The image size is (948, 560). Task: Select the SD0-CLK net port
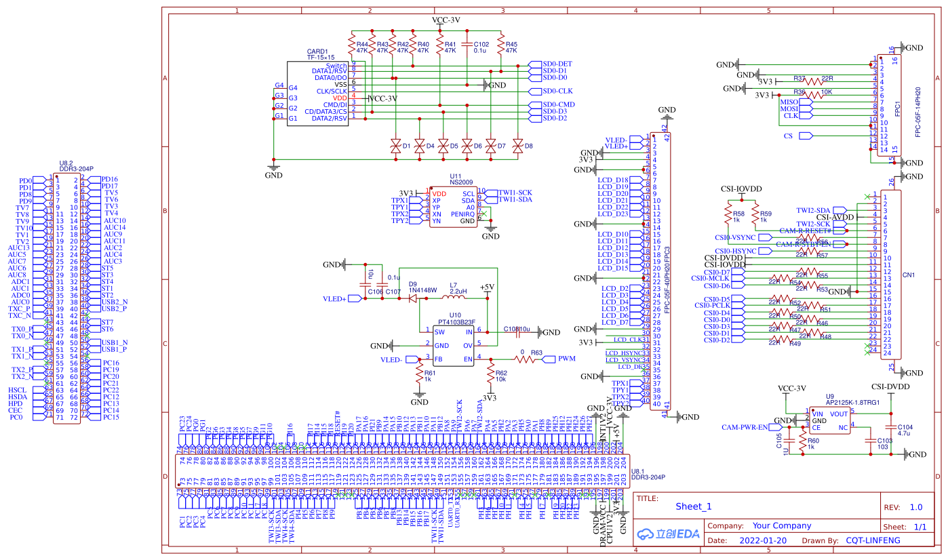click(551, 91)
